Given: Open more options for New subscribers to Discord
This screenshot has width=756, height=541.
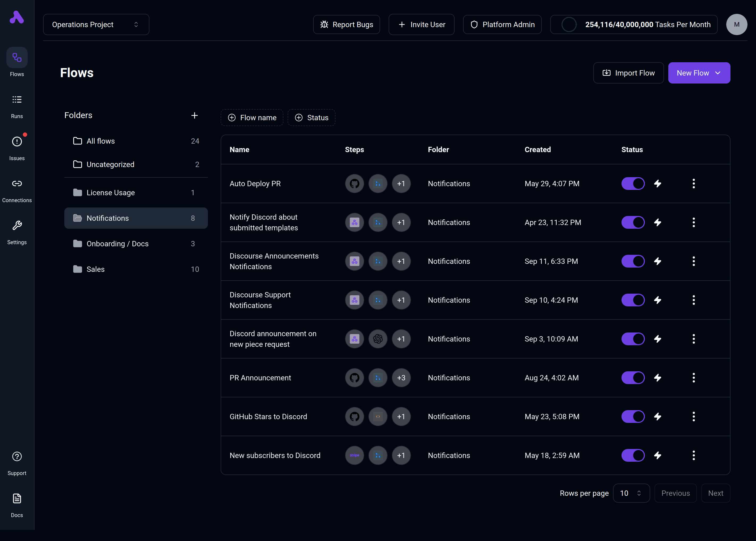Looking at the screenshot, I should 694,455.
